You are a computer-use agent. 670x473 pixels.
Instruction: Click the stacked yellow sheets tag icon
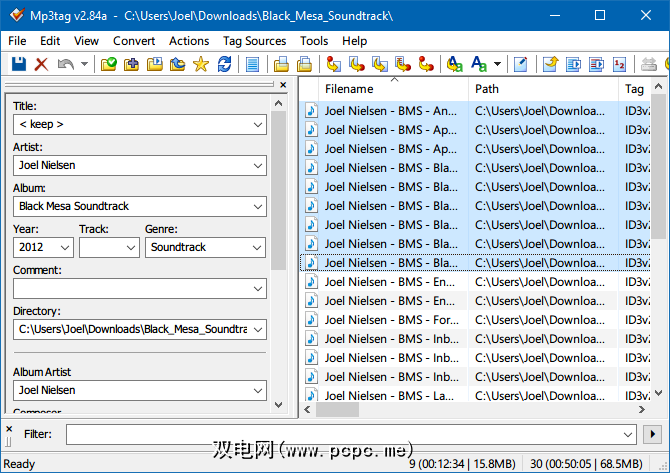point(304,65)
